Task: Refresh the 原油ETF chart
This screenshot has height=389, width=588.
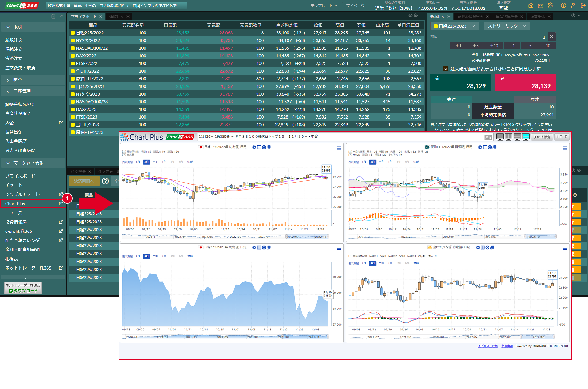Action: [x=490, y=147]
